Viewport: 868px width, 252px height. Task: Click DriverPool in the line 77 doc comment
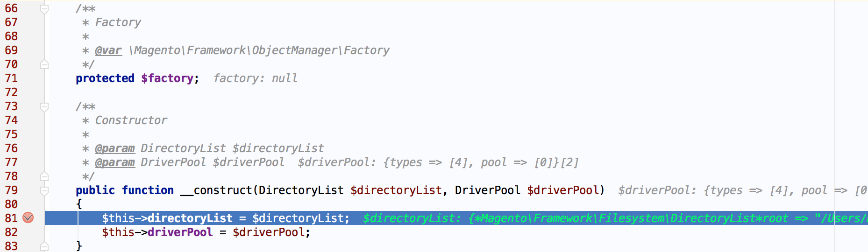[173, 162]
